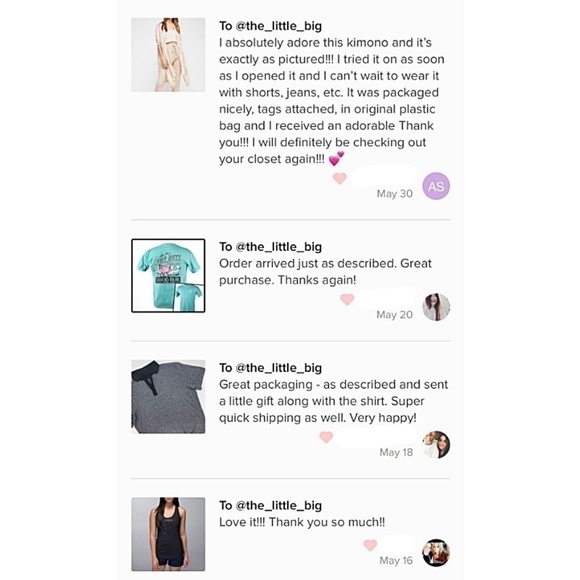Open the May 20 reviewer's profile picture
This screenshot has height=580, width=580.
click(x=436, y=307)
